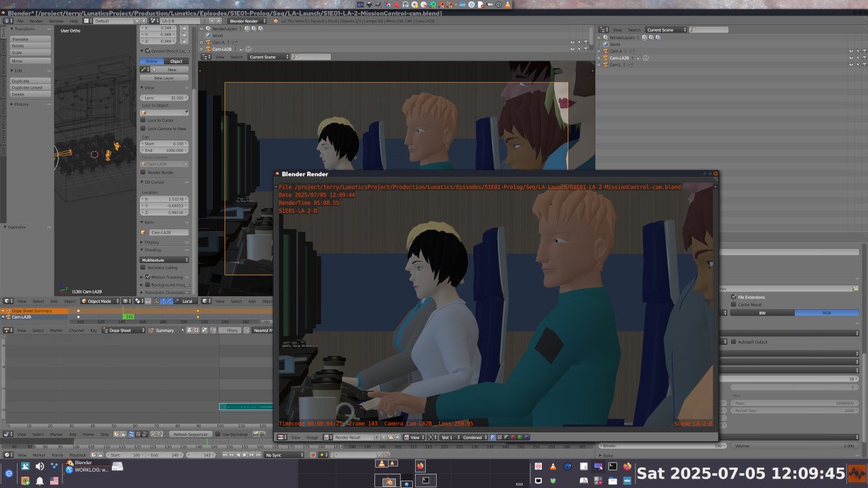This screenshot has height=488, width=868.
Task: Open the Object Mode dropdown
Action: point(100,301)
